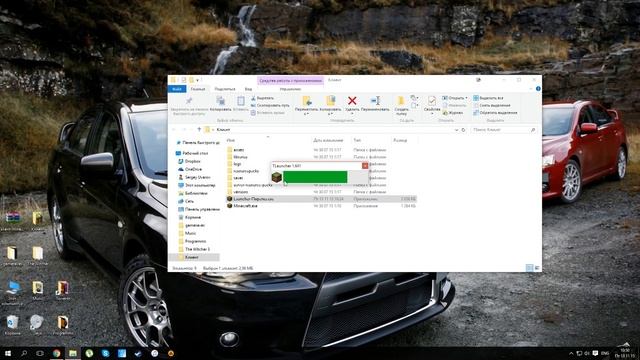Open Sergey Uvarov user folder in sidebar

pyautogui.click(x=194, y=177)
